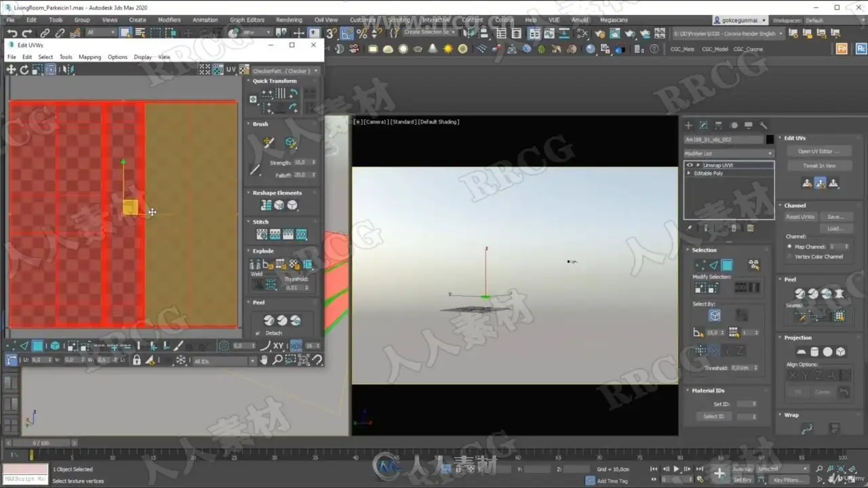
Task: Click the time slider 0 / 100 handle
Action: click(40, 443)
